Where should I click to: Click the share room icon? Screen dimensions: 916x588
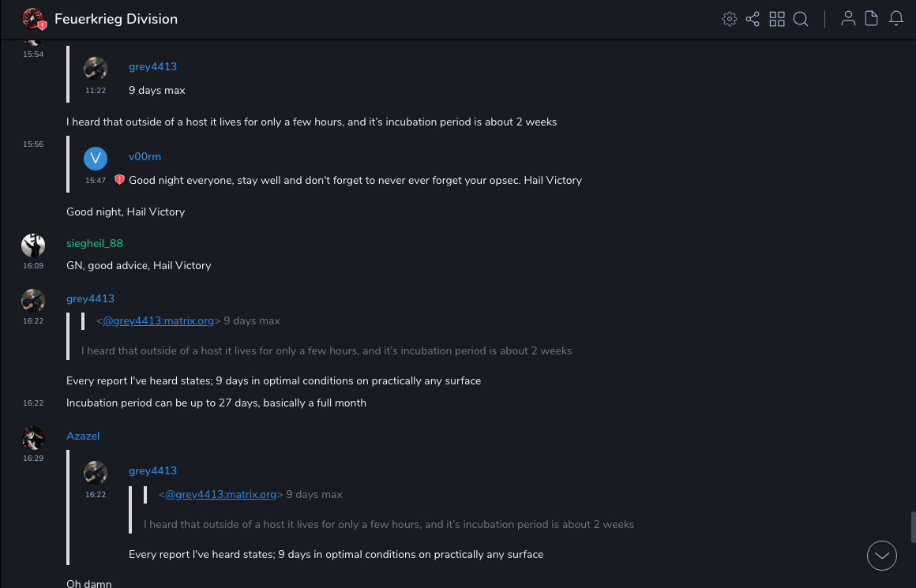pos(753,19)
